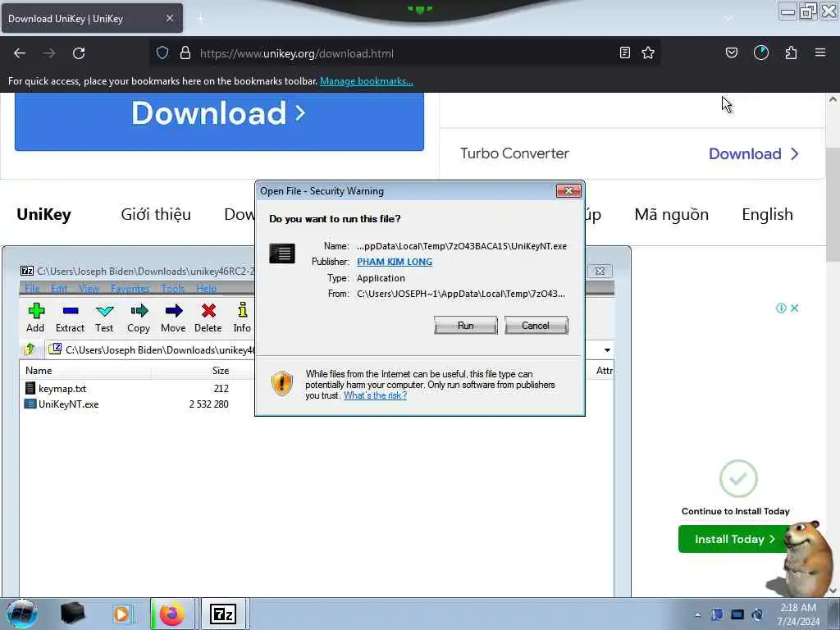
Task: Open the Tools menu in 7-Zip
Action: click(172, 288)
